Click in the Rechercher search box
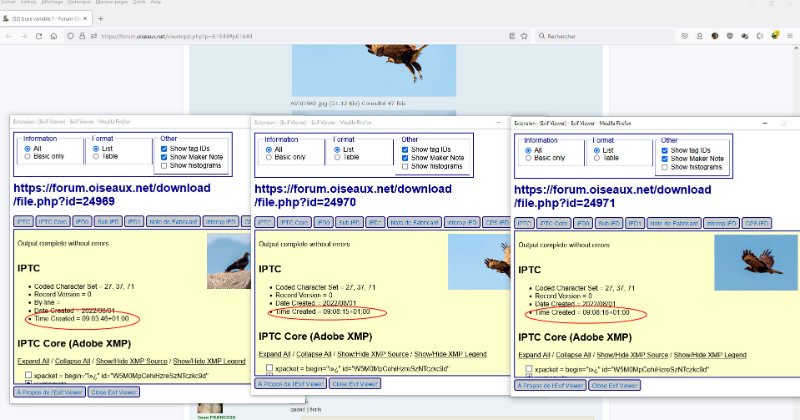800x420 pixels. (606, 36)
